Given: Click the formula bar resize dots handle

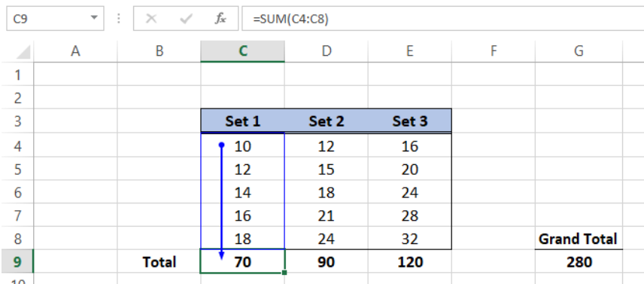Looking at the screenshot, I should pyautogui.click(x=119, y=19).
